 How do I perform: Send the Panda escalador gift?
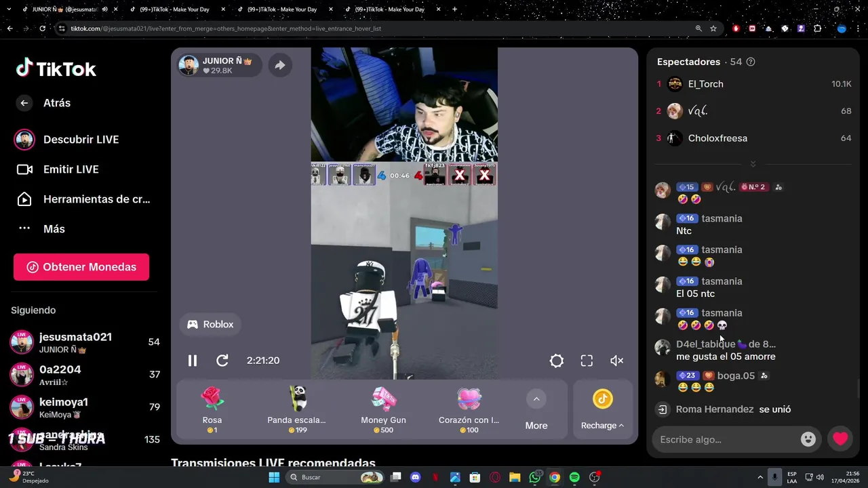[x=297, y=410]
